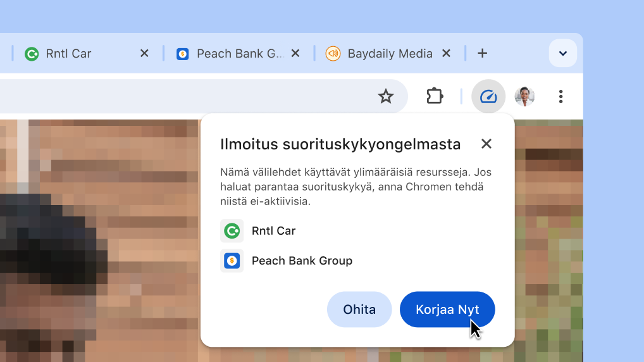Expand the tab search dropdown chevron
The image size is (644, 362).
coord(562,53)
